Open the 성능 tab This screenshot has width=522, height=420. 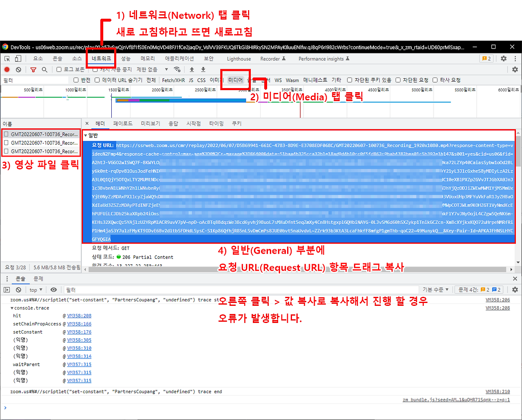click(x=126, y=59)
